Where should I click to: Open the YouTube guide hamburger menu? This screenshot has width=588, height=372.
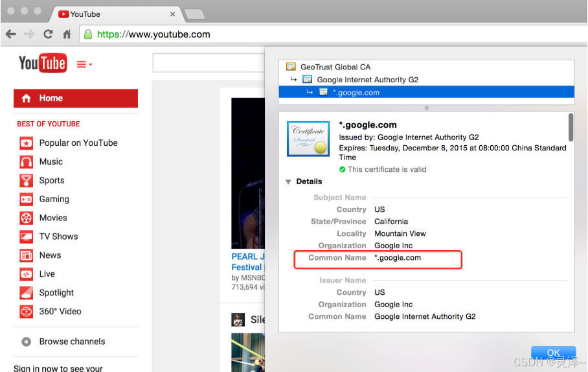point(84,65)
